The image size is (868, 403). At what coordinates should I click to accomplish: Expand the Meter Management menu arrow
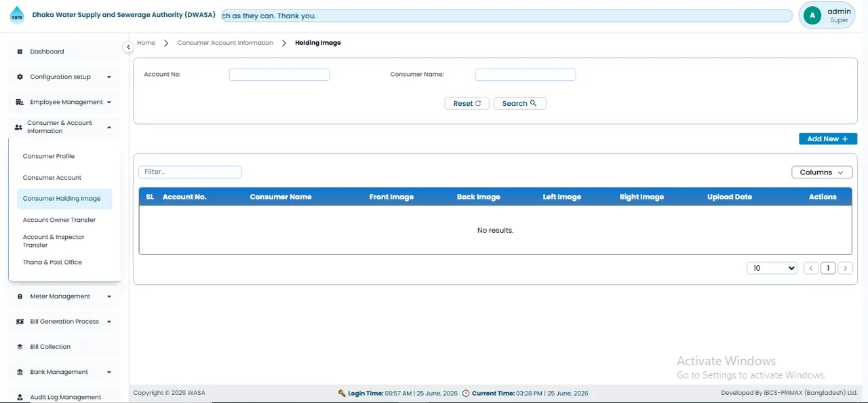109,296
